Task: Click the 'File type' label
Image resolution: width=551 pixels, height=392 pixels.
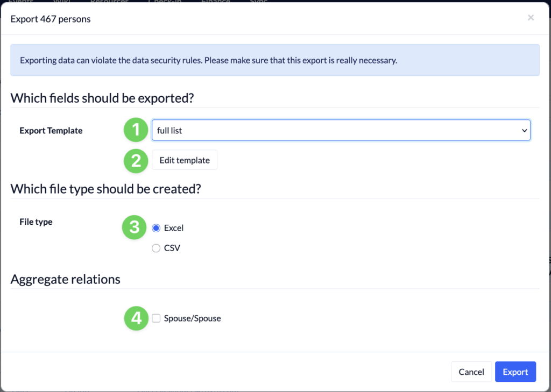Action: click(36, 222)
